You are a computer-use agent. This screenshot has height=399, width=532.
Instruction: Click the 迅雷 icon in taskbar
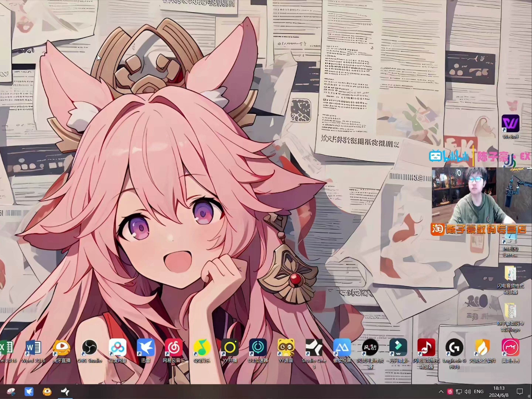pyautogui.click(x=29, y=392)
